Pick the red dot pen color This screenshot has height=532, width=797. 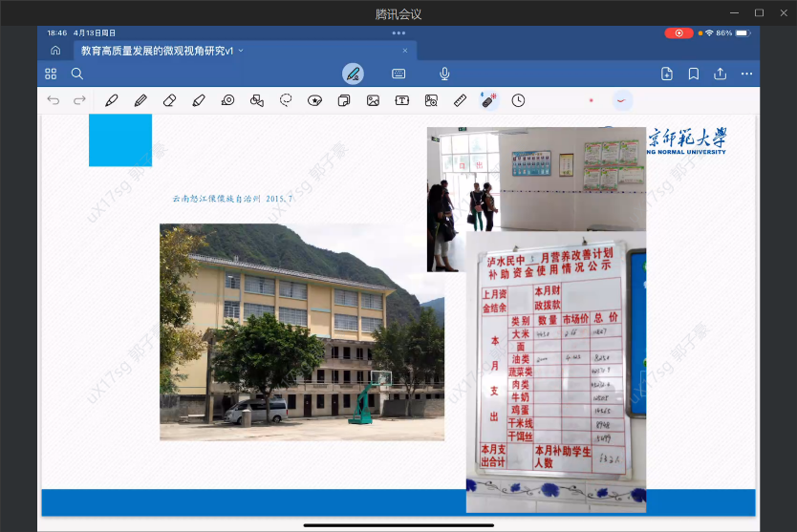click(x=591, y=100)
